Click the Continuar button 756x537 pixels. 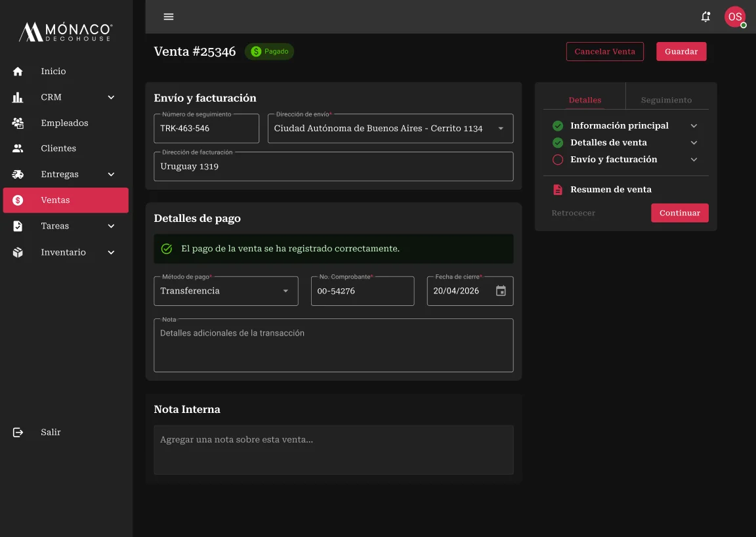(679, 213)
